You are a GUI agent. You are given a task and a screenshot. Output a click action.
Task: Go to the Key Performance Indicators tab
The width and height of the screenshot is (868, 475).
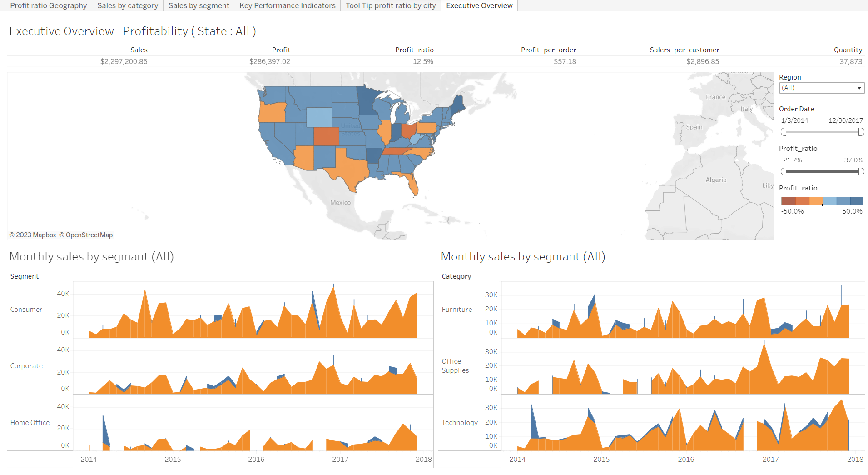[x=287, y=5]
